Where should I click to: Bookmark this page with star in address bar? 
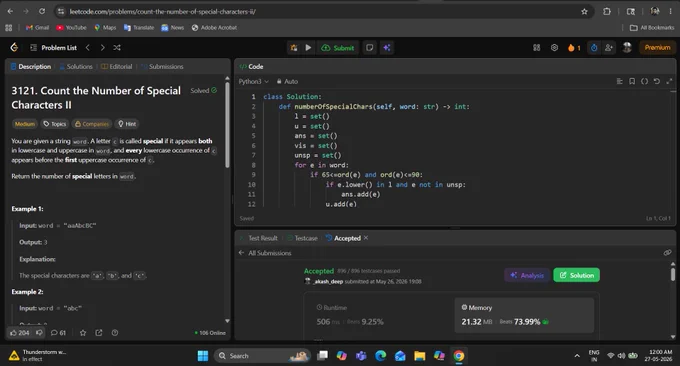[x=584, y=12]
